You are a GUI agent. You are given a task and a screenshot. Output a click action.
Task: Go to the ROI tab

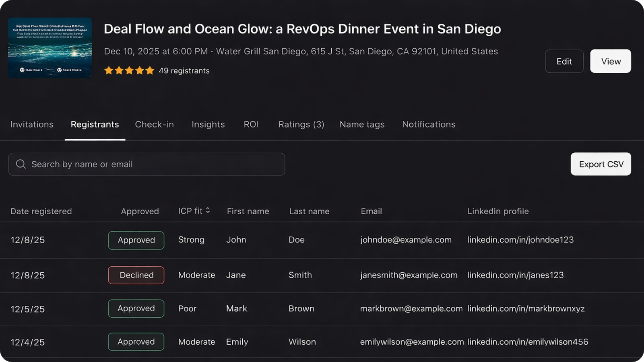[251, 124]
